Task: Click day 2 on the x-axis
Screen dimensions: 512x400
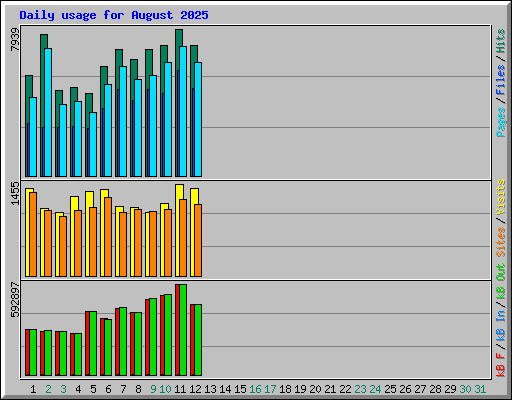Action: pos(48,389)
